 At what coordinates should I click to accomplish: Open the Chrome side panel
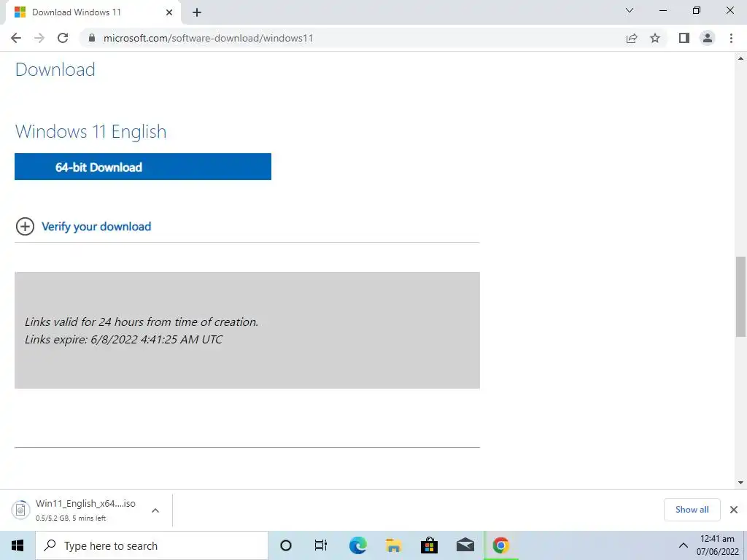pos(684,38)
